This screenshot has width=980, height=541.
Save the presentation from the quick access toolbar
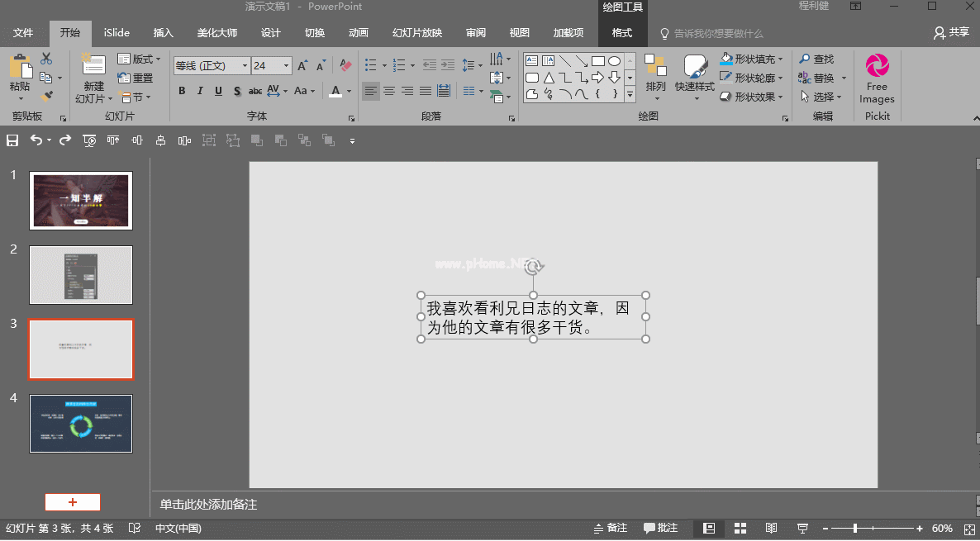pyautogui.click(x=12, y=140)
